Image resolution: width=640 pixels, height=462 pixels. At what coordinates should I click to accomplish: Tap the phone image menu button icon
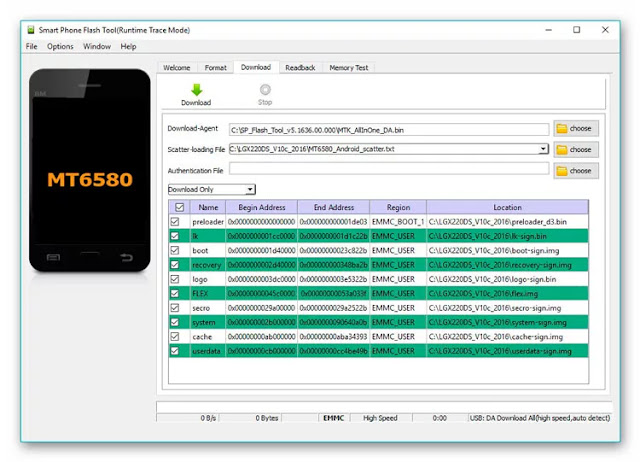point(53,257)
